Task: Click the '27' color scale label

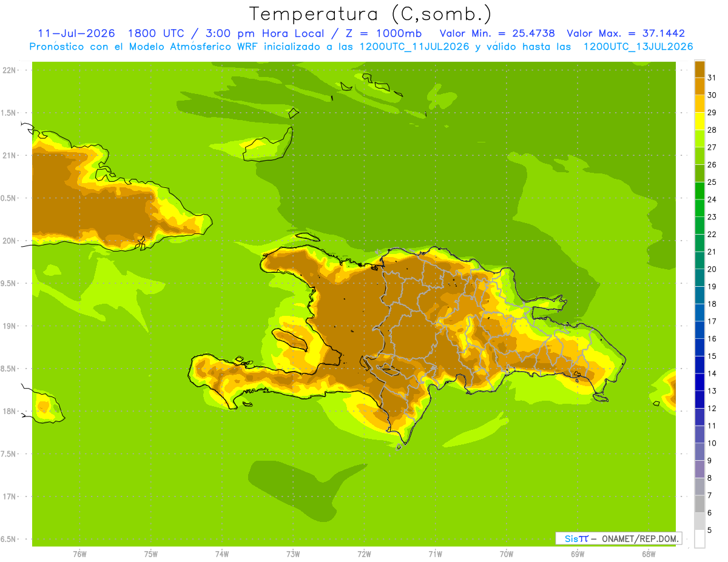Action: 712,147
